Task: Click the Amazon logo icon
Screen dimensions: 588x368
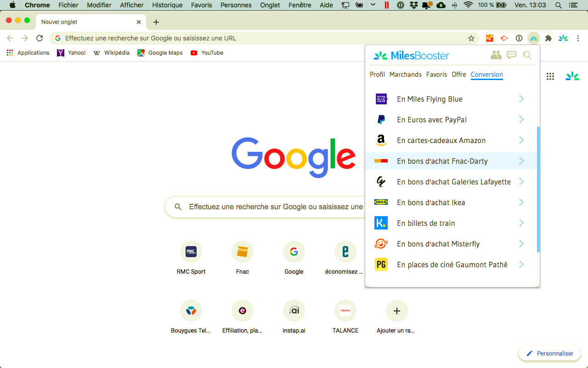Action: pos(381,140)
